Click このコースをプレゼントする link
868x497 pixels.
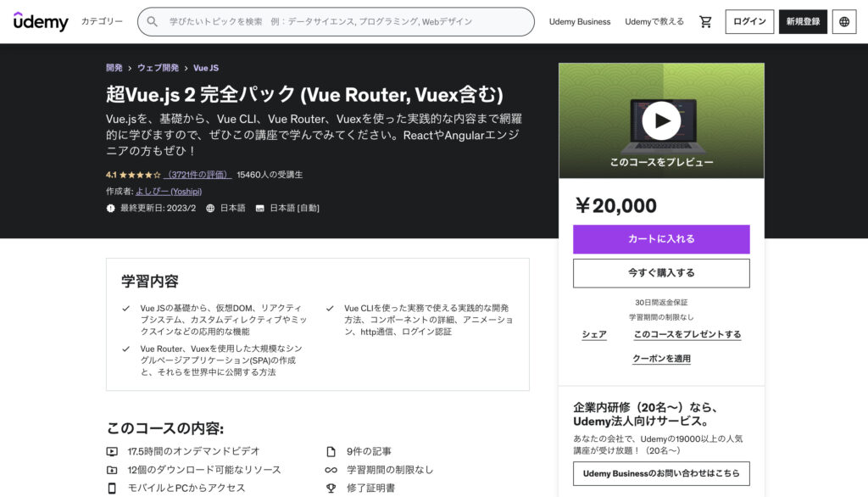(687, 335)
